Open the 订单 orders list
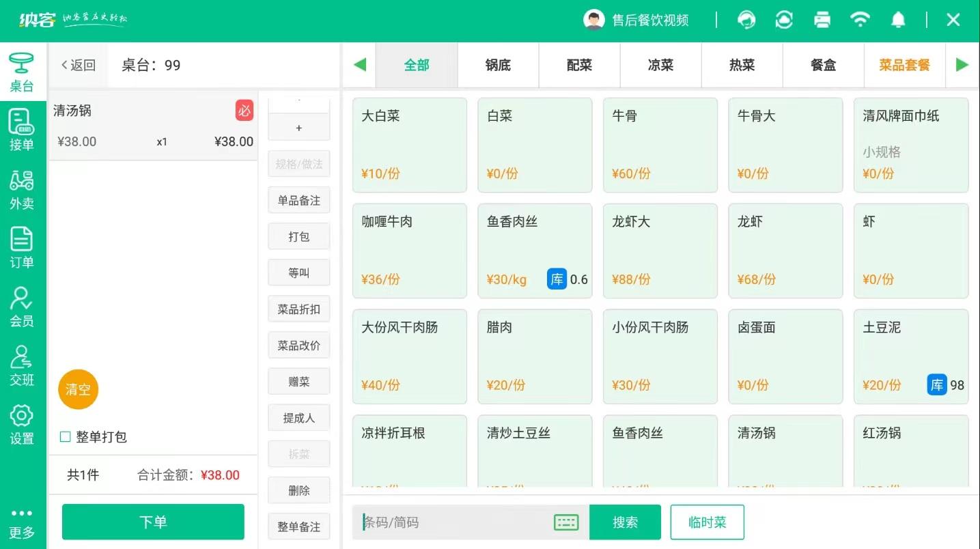 click(x=22, y=249)
